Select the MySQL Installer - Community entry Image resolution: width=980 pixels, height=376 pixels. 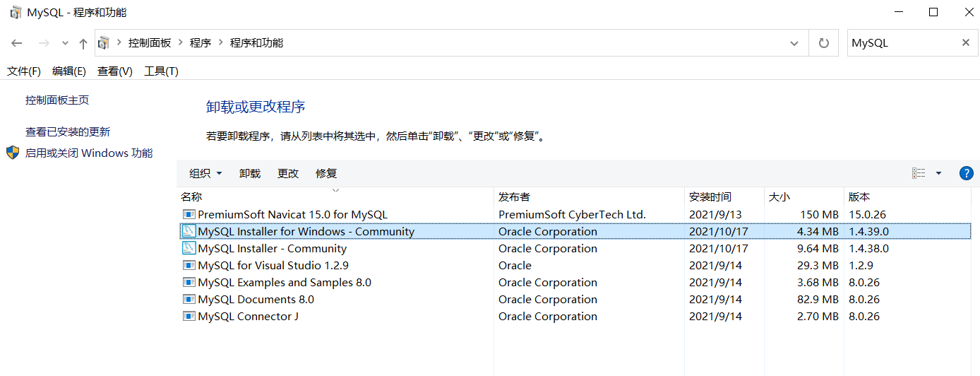point(272,248)
